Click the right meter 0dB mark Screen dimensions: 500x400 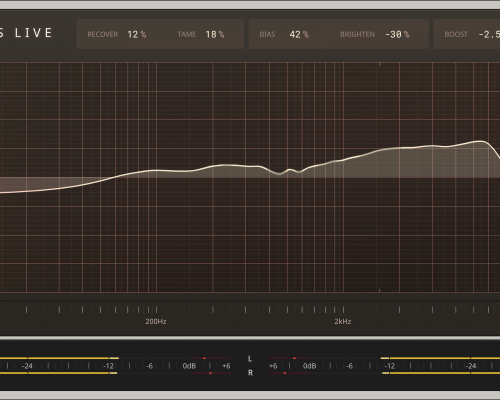tap(309, 366)
